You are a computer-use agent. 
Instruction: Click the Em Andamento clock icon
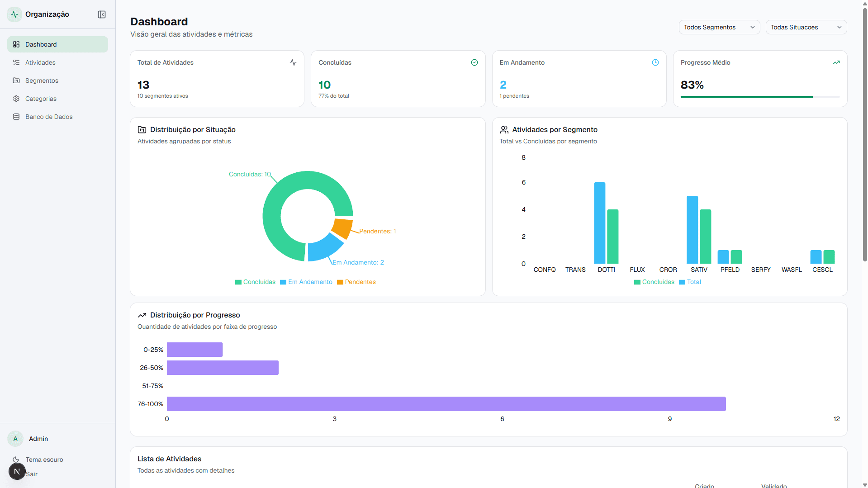point(655,62)
